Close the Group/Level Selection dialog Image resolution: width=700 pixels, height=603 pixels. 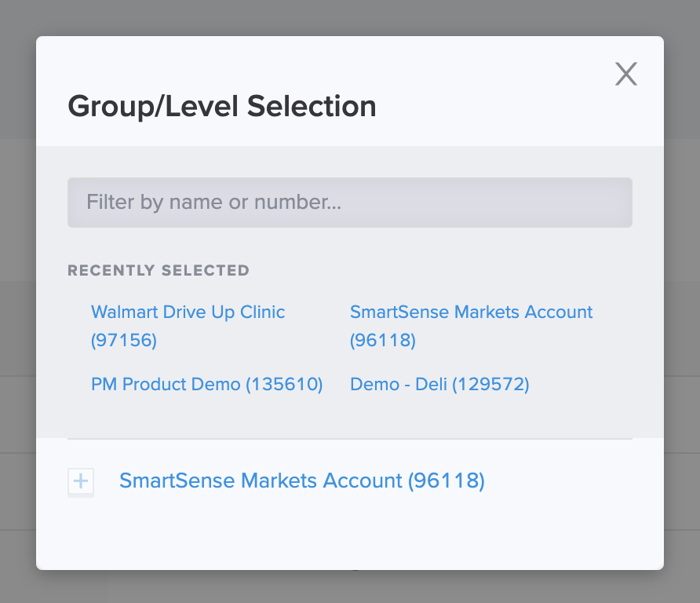pyautogui.click(x=626, y=74)
